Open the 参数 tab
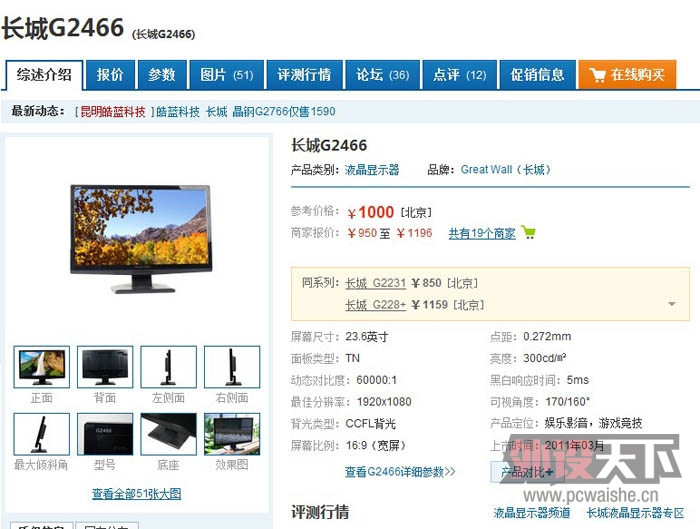Viewport: 700px width, 529px height. 162,75
